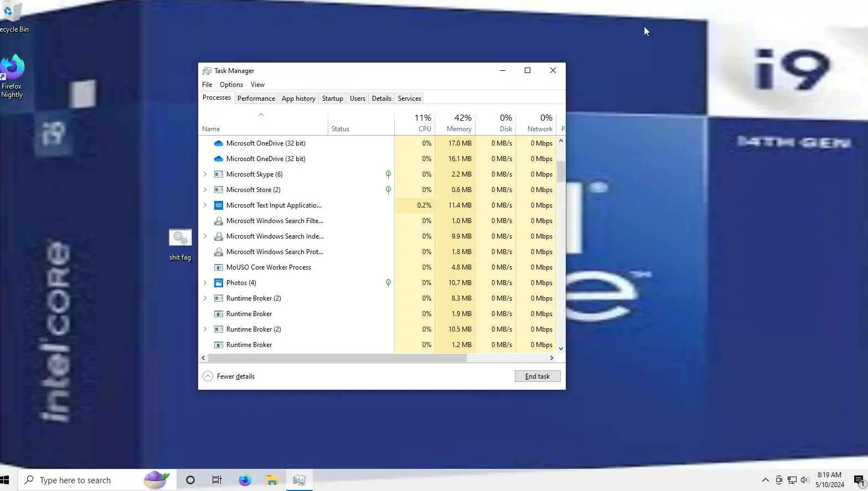Expand Microsoft Windows Search Indexer group
The height and width of the screenshot is (491, 868).
click(x=205, y=236)
